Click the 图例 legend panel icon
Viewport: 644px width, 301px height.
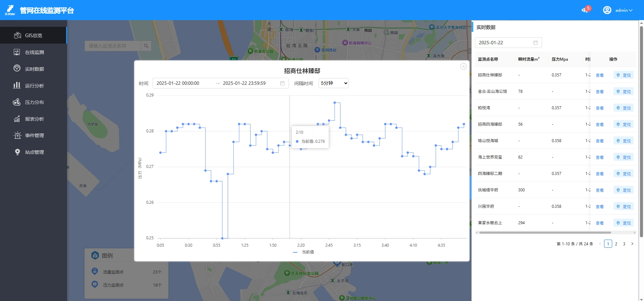[x=95, y=255]
